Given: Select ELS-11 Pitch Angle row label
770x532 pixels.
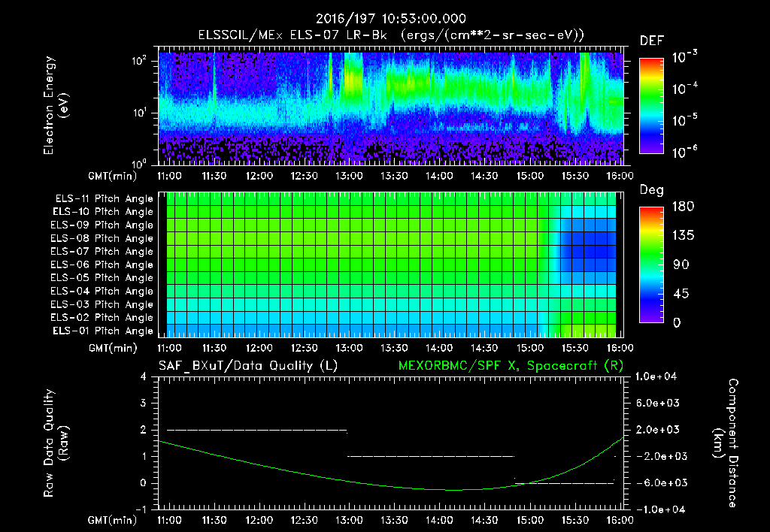Looking at the screenshot, I should point(104,199).
